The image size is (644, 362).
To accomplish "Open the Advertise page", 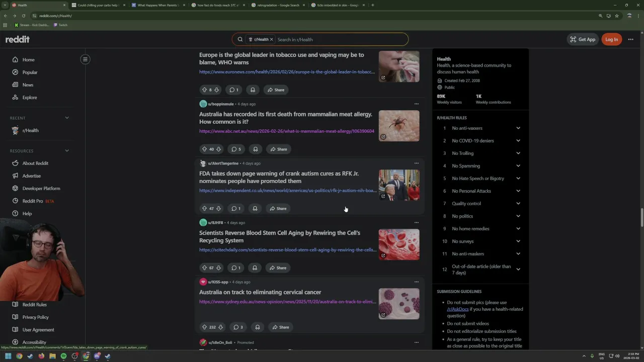I will pyautogui.click(x=31, y=176).
